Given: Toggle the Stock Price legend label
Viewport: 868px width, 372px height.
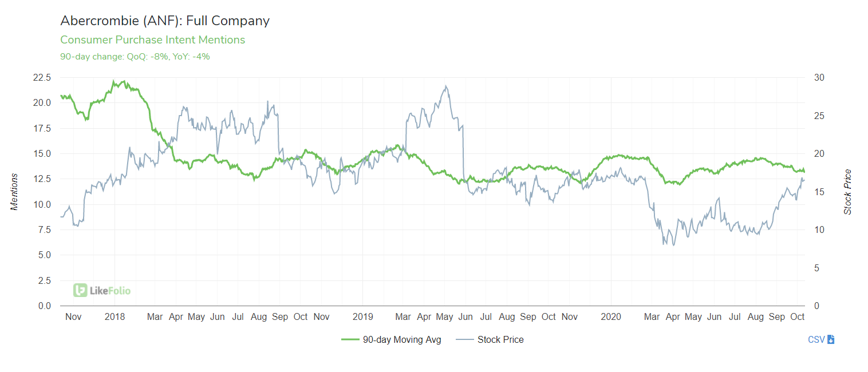Looking at the screenshot, I should click(x=500, y=339).
